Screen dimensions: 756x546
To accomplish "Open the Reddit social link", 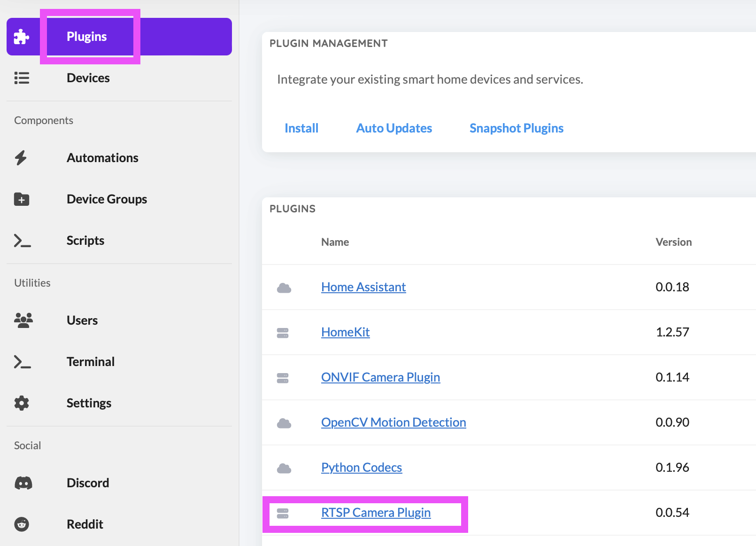I will (119, 524).
